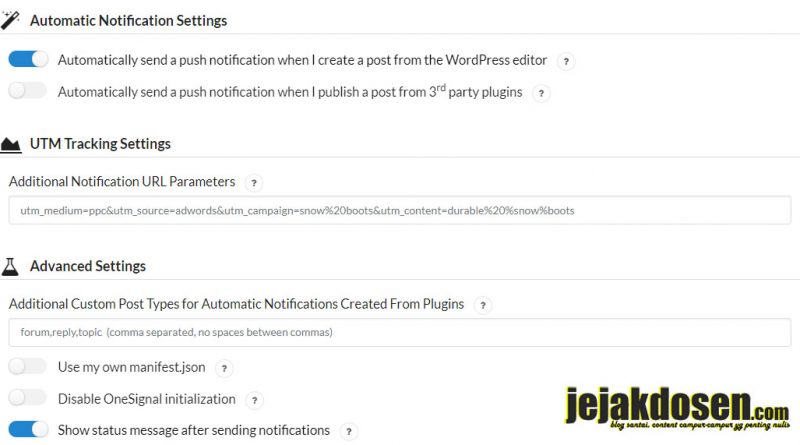Open help for Show status message option
800x445 pixels.
pos(348,431)
